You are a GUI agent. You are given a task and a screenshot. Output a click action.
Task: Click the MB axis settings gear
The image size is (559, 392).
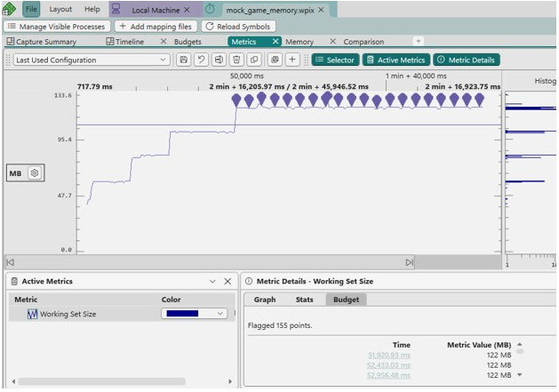[35, 173]
